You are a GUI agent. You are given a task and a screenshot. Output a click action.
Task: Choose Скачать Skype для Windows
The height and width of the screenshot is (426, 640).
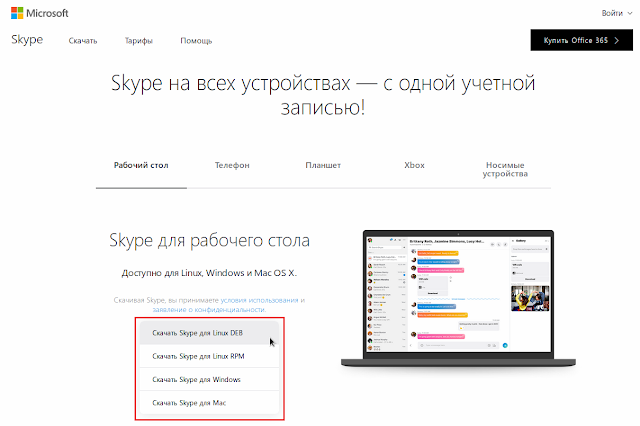click(209, 379)
